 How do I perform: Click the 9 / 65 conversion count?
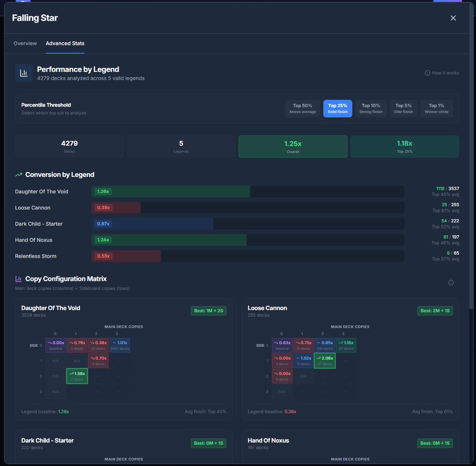click(x=453, y=253)
